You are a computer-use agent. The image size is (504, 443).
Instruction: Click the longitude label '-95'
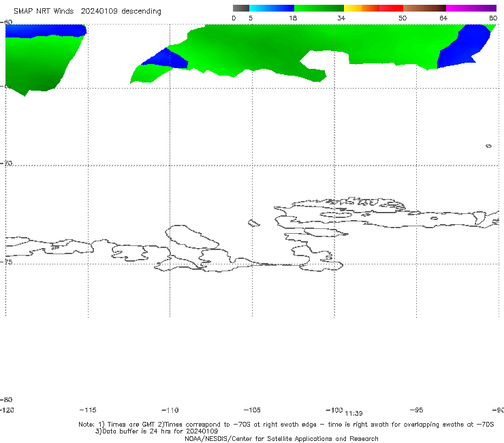coord(416,410)
